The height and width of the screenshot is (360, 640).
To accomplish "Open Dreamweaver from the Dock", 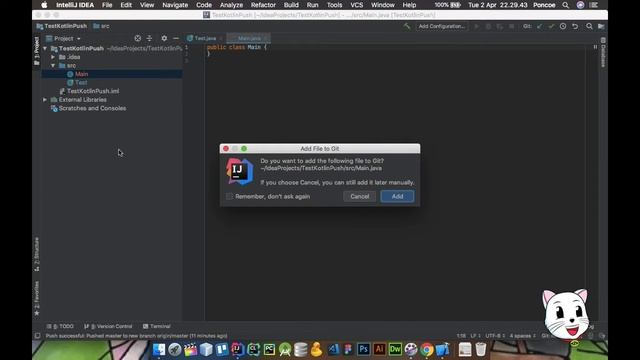I will tap(395, 349).
